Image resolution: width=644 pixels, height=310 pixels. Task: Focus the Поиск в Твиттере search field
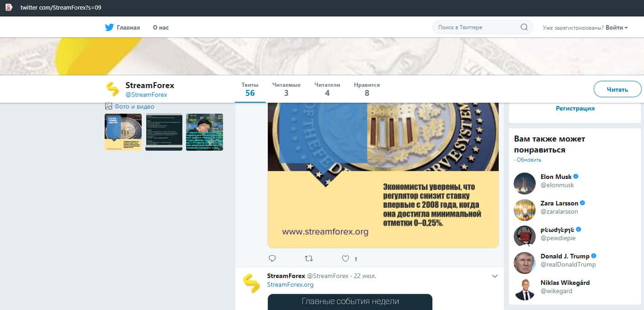pyautogui.click(x=483, y=27)
